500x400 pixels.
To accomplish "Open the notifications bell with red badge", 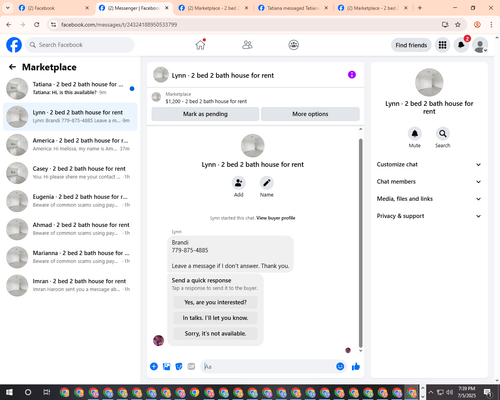I will [x=461, y=45].
